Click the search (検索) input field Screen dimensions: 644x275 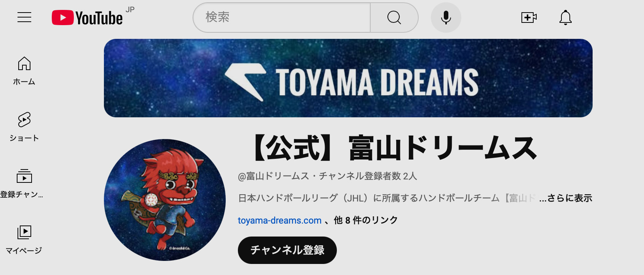point(282,18)
